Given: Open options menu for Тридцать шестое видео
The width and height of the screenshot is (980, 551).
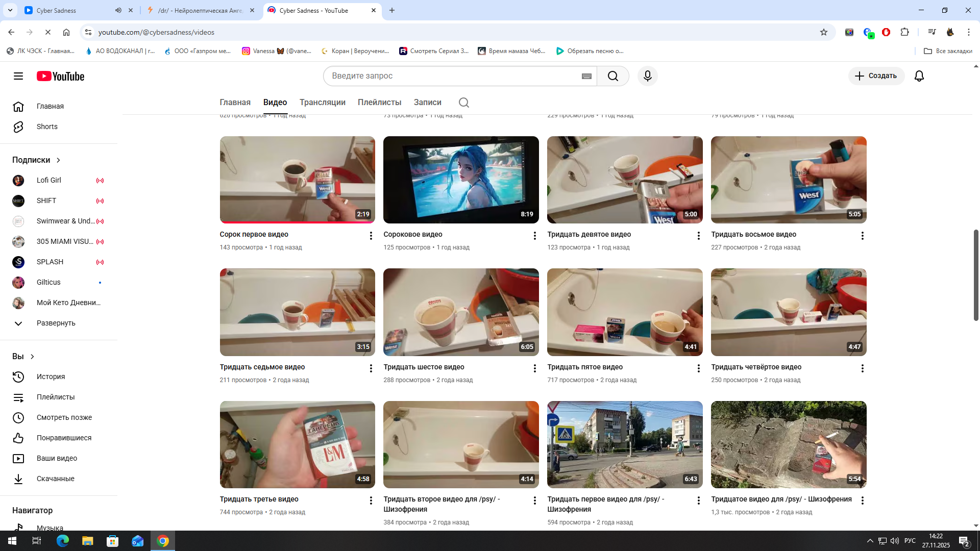Looking at the screenshot, I should pos(534,368).
